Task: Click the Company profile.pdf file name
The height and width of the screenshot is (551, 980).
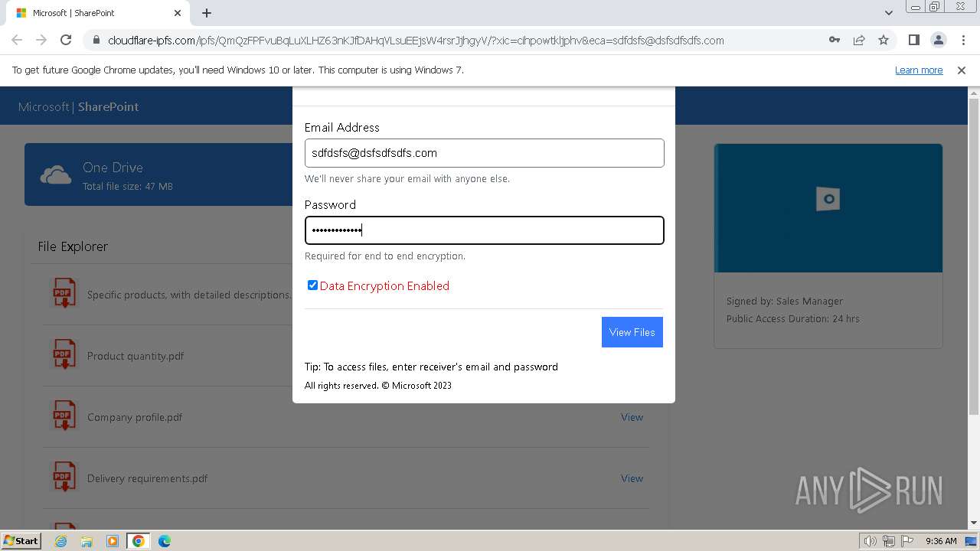Action: click(x=135, y=417)
